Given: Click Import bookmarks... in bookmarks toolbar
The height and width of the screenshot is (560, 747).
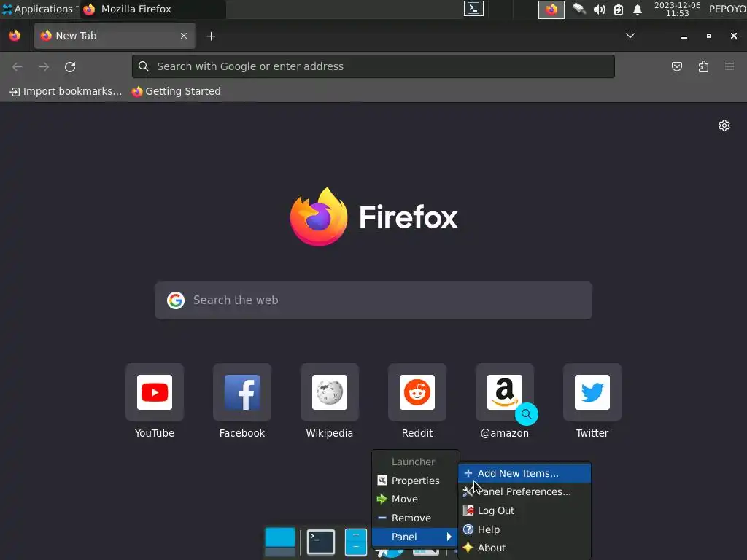Looking at the screenshot, I should (x=66, y=91).
